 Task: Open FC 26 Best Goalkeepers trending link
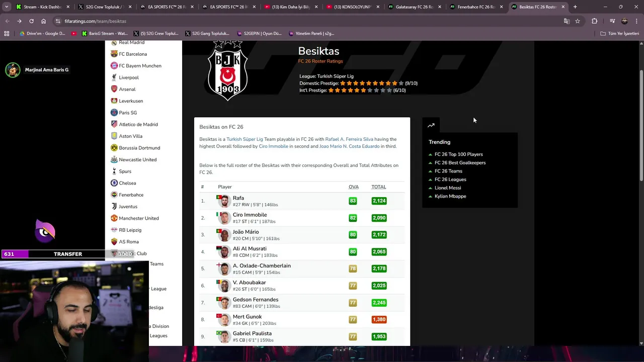[460, 162]
